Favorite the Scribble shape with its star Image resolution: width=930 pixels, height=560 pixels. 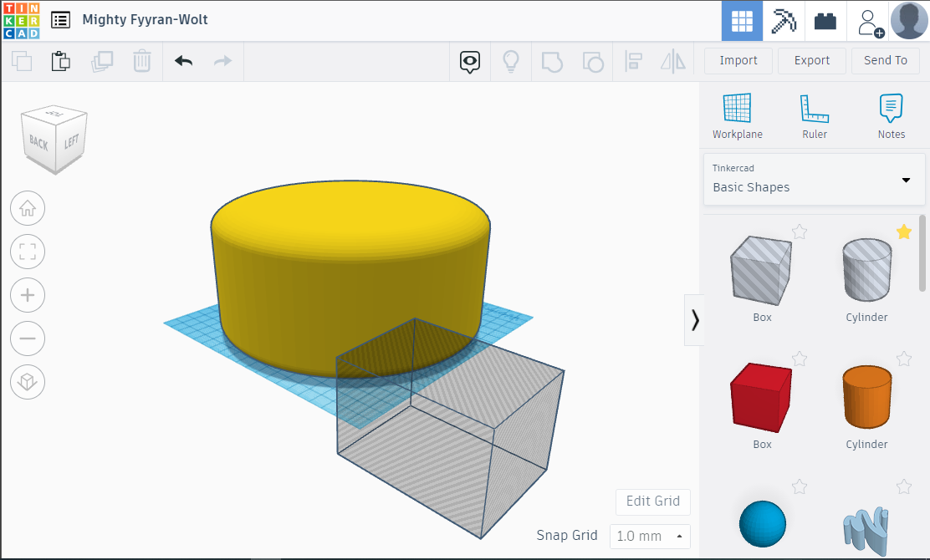coord(904,486)
